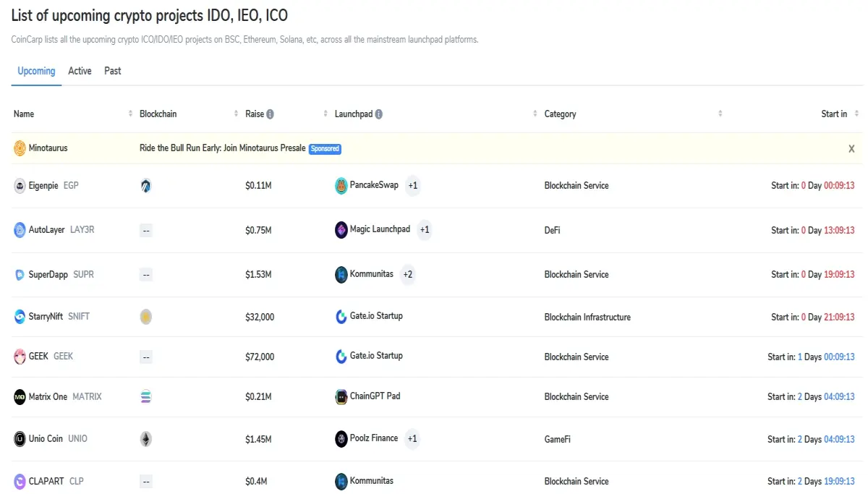Sort by the Launchpad column arrows

(x=536, y=114)
